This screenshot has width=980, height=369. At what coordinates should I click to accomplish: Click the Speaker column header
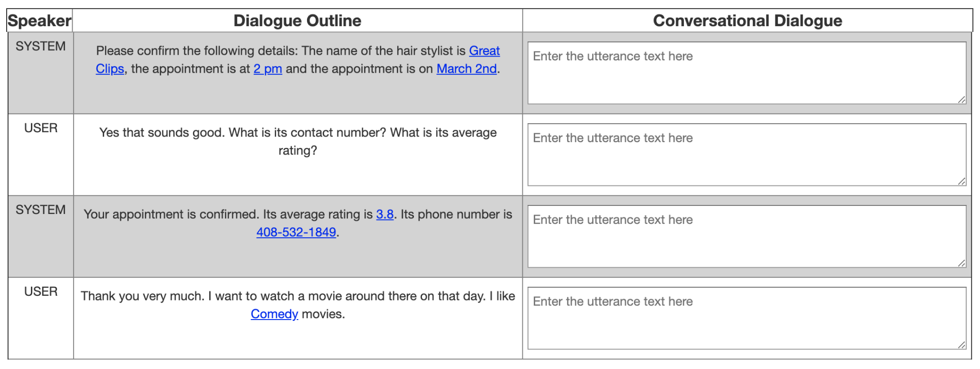tap(40, 21)
